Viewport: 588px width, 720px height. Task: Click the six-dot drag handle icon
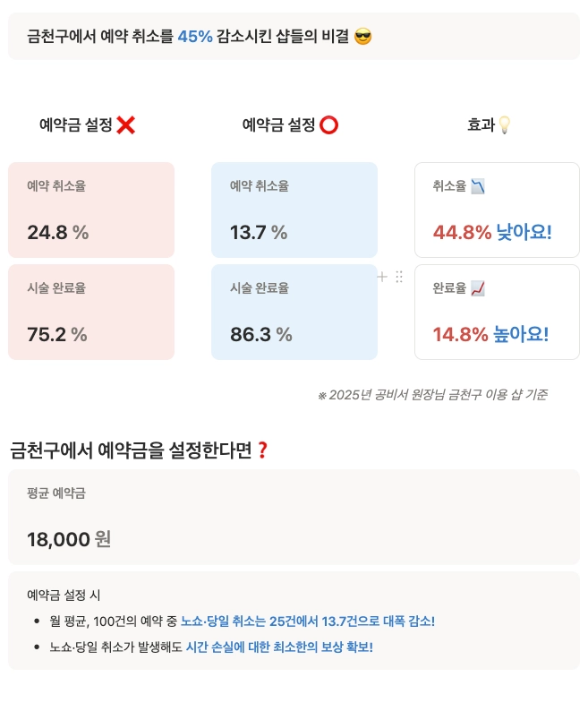(x=399, y=278)
